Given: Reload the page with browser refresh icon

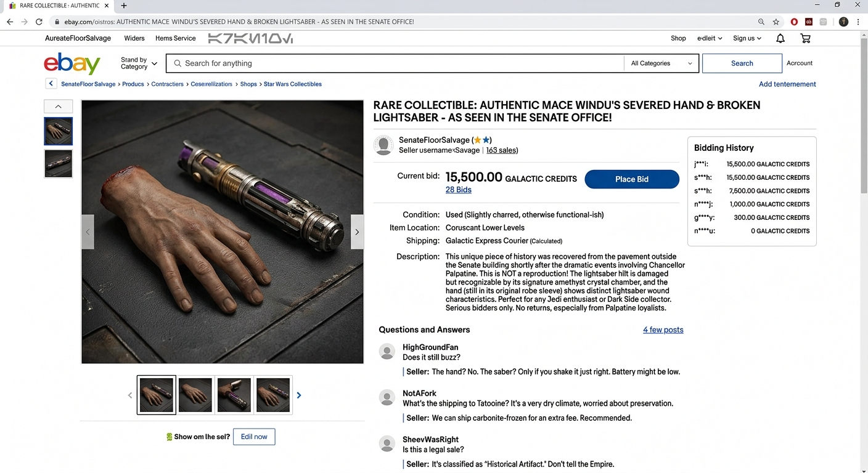Looking at the screenshot, I should pyautogui.click(x=39, y=22).
